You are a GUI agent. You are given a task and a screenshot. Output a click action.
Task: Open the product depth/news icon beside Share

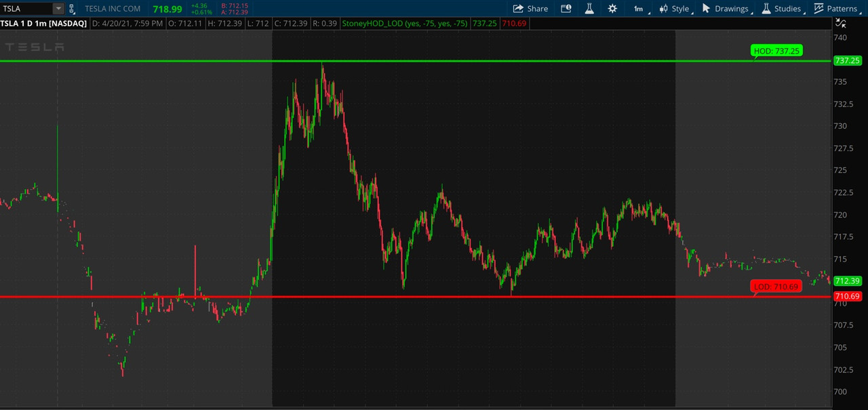[566, 9]
